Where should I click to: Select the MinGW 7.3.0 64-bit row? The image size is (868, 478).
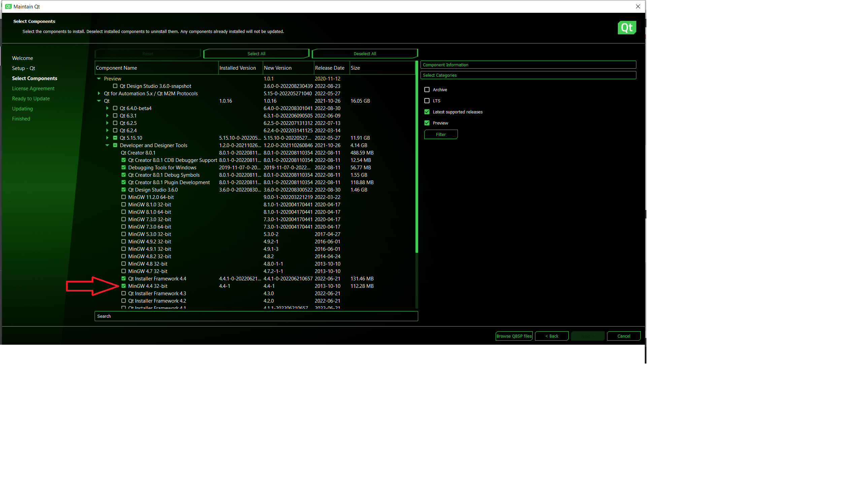pyautogui.click(x=255, y=227)
